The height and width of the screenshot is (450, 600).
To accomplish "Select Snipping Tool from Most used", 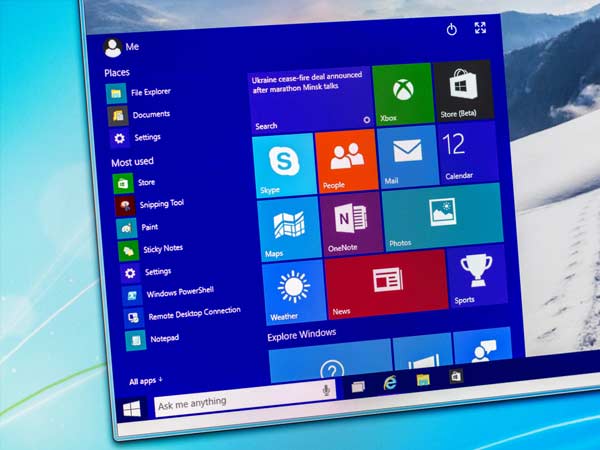I will pyautogui.click(x=160, y=204).
